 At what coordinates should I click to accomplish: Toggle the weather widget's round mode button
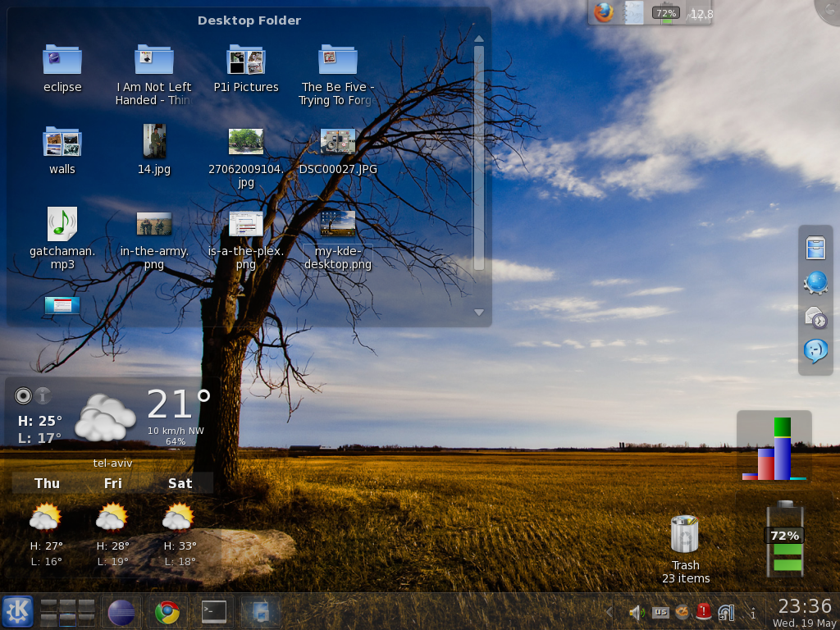pyautogui.click(x=23, y=396)
